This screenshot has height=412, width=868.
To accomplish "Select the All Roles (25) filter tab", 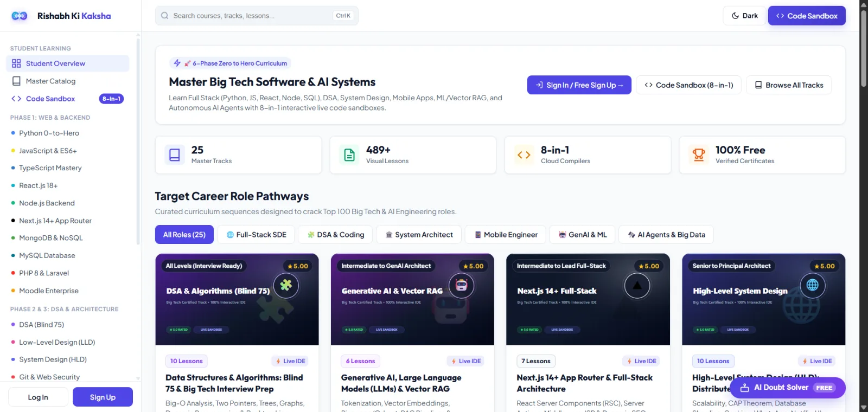I will pos(184,235).
